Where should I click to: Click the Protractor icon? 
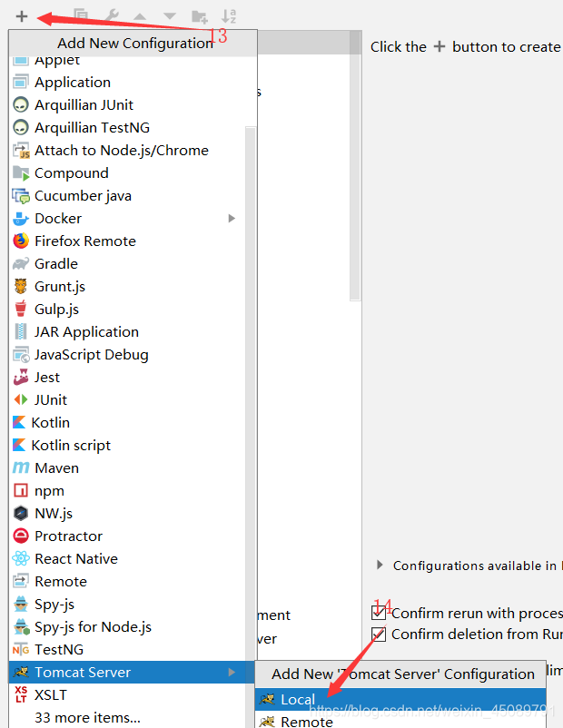[21, 536]
